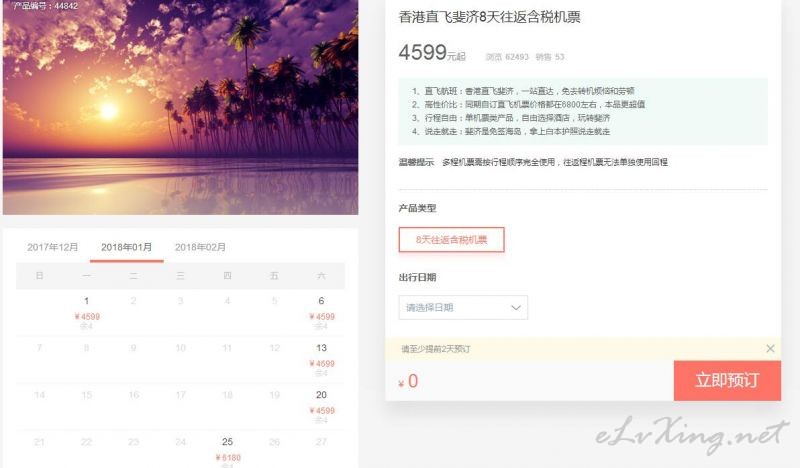Viewport: 800px width, 468px height.
Task: Pick January 6 priced at ¥4599
Action: [321, 312]
